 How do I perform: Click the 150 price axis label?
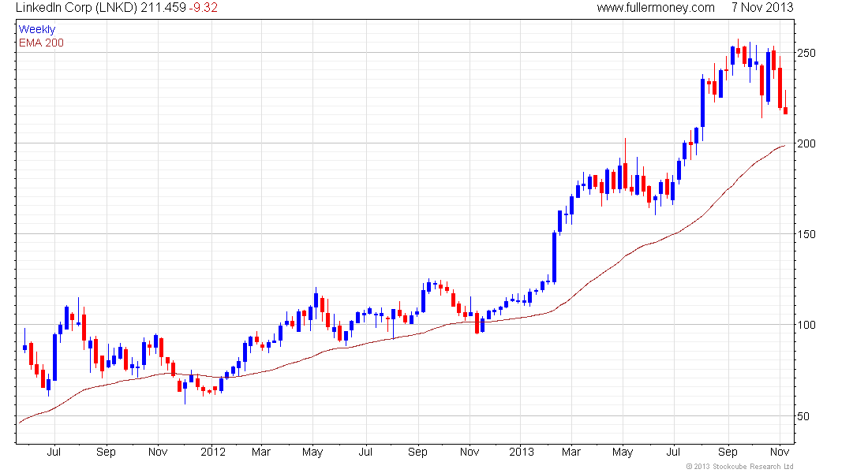(806, 235)
